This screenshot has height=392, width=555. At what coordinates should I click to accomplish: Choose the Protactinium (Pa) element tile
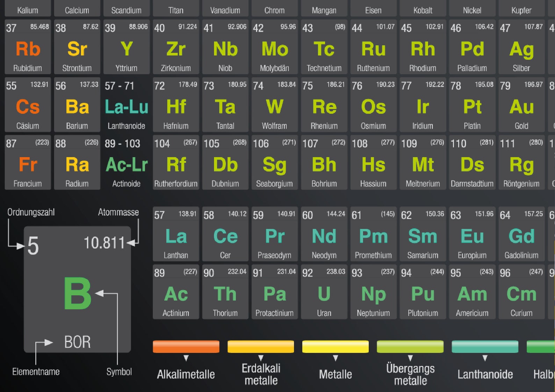pos(275,292)
